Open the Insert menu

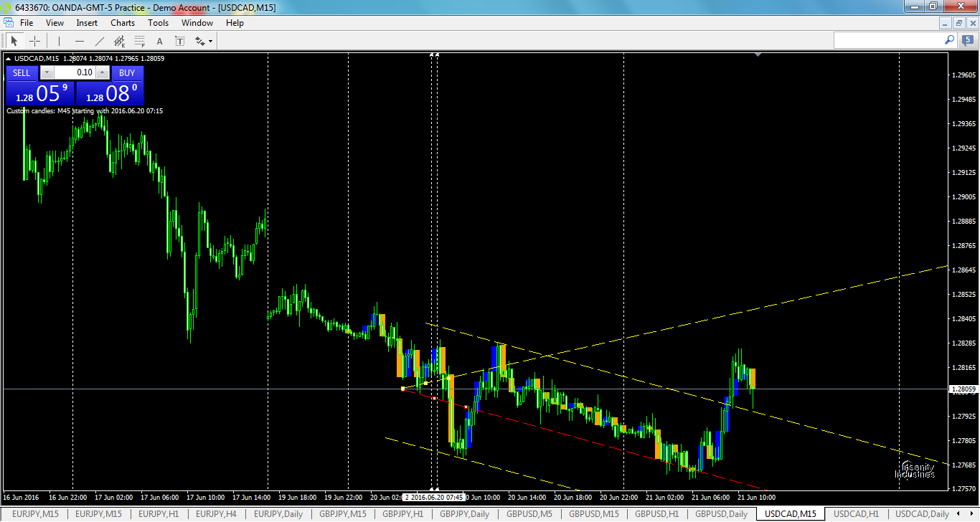click(86, 22)
